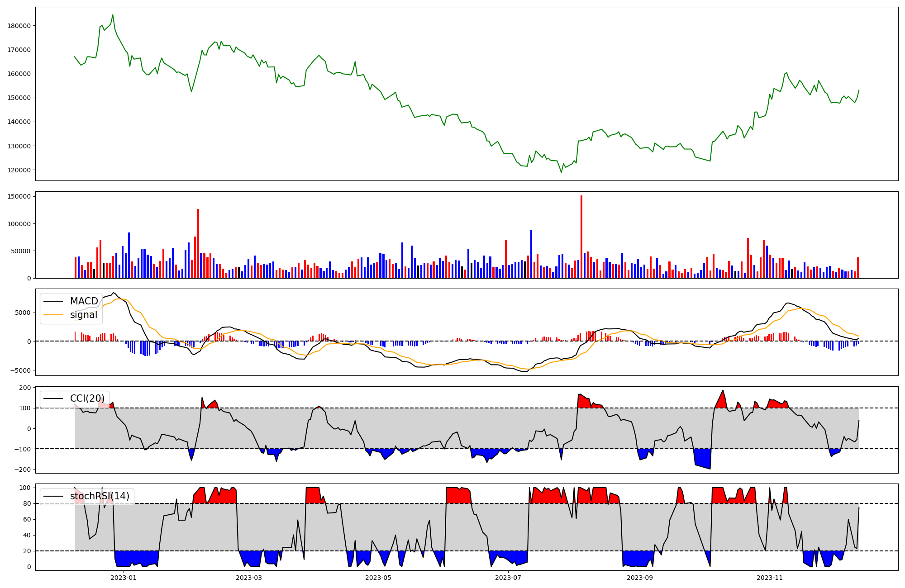Click the 200 tick on CCI axis
This screenshot has width=905, height=588.
coord(25,388)
